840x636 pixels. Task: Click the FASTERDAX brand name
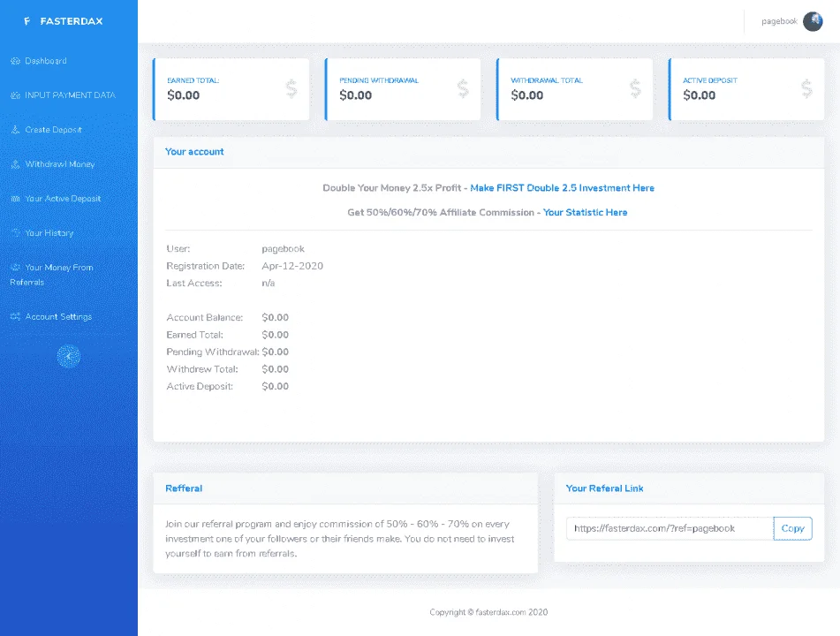point(72,21)
